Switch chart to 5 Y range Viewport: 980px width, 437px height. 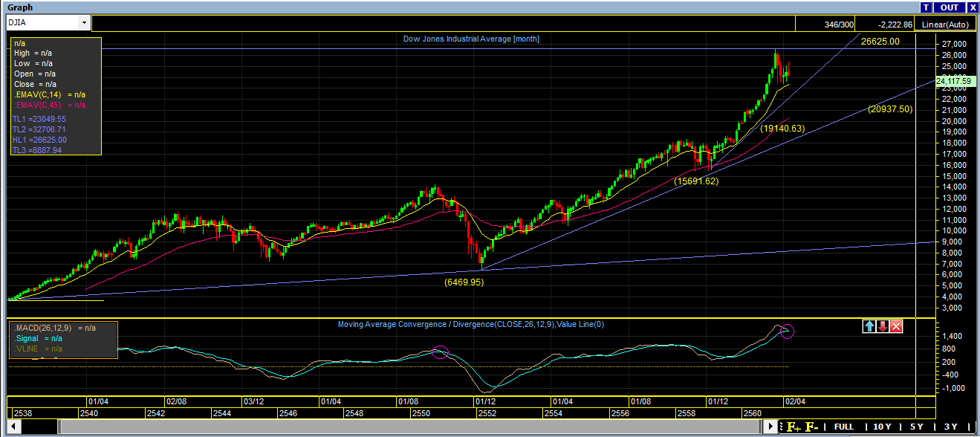click(x=915, y=427)
